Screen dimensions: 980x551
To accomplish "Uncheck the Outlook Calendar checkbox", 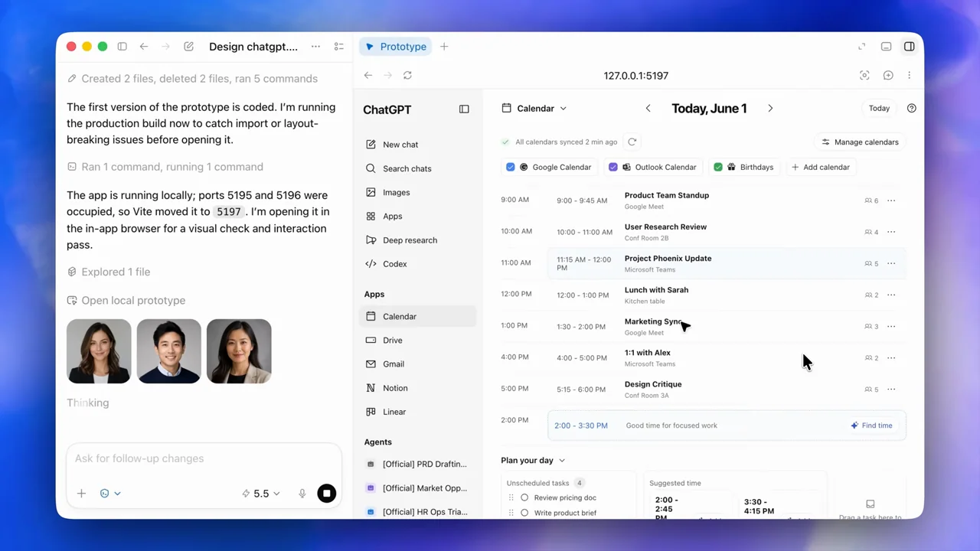I will click(612, 167).
